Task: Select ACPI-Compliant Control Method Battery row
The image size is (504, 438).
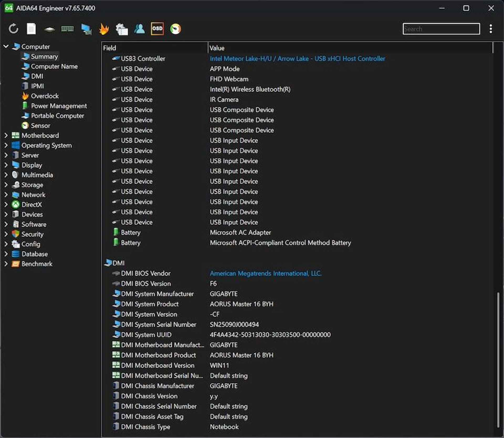Action: tap(298, 243)
